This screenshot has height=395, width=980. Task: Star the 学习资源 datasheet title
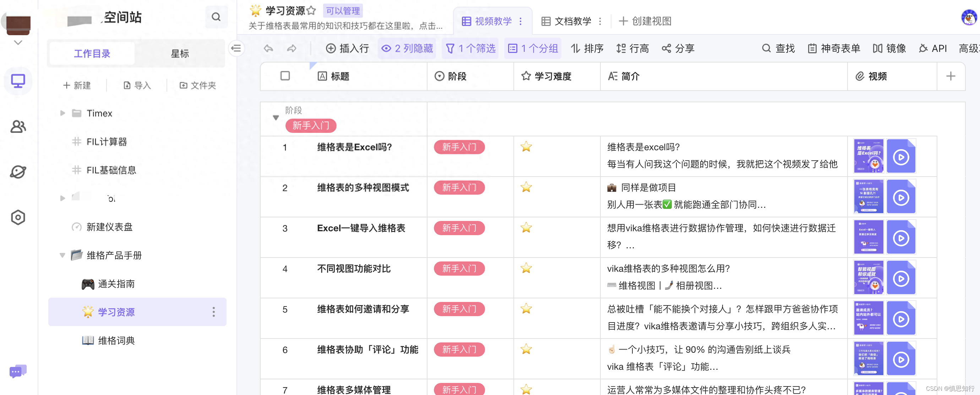(311, 11)
